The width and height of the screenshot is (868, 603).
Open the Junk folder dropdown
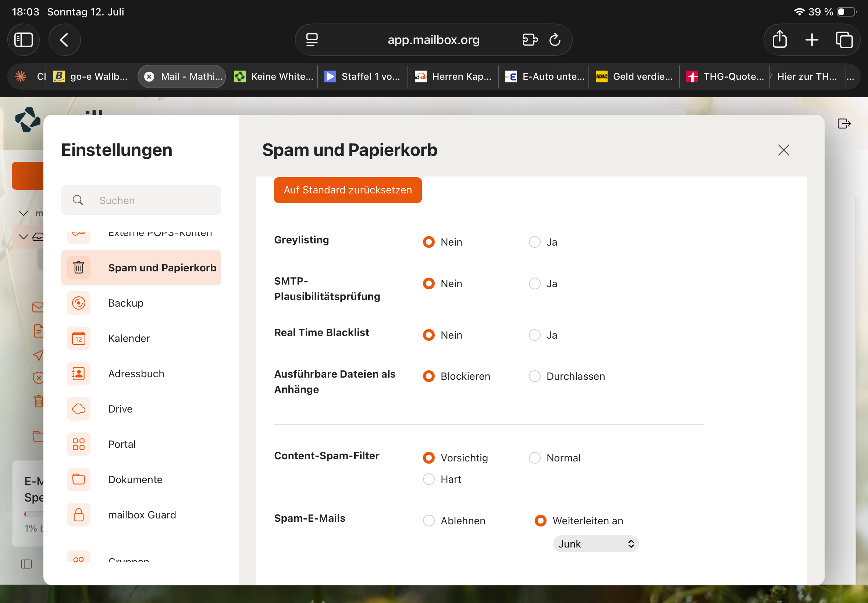pos(595,544)
